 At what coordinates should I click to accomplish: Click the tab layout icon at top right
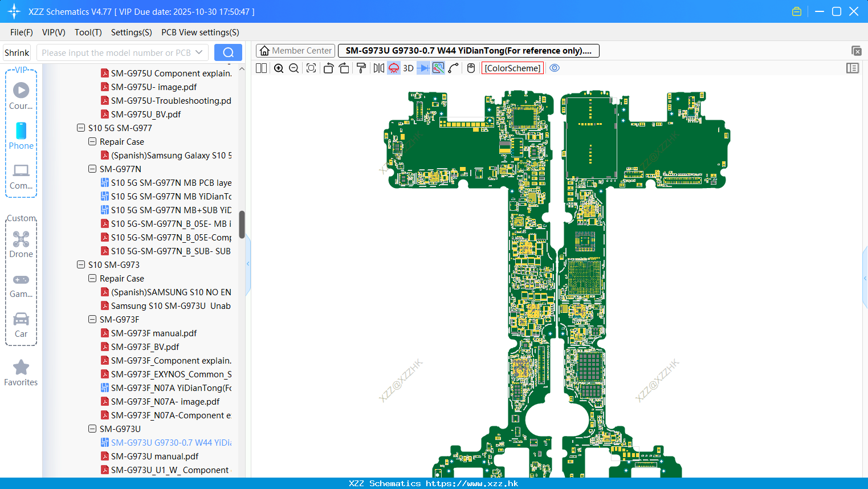coord(856,51)
